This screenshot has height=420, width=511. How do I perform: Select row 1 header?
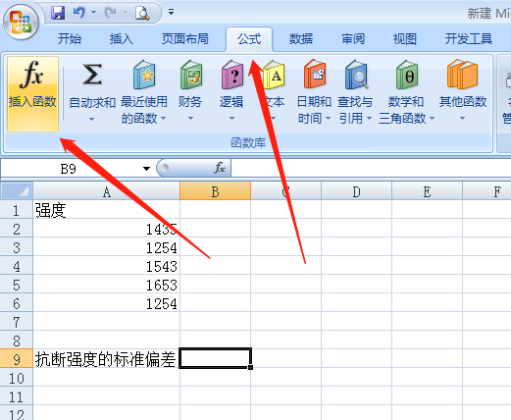coord(17,210)
